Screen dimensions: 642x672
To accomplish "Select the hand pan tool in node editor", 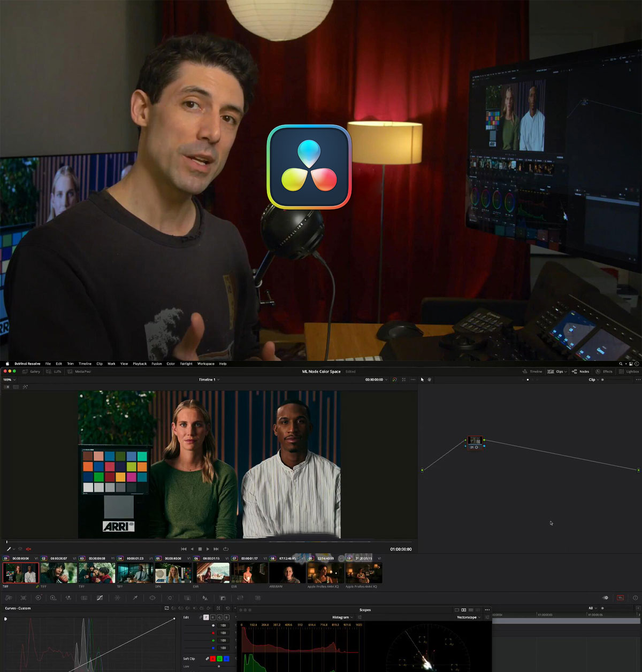I will (429, 380).
